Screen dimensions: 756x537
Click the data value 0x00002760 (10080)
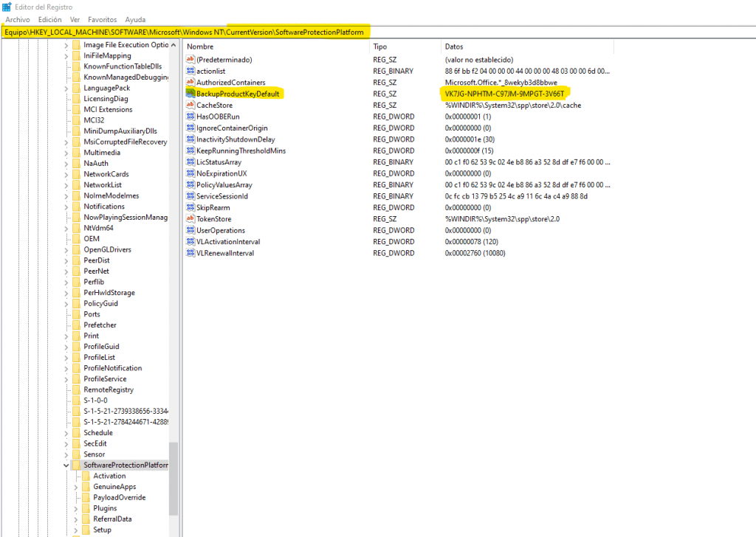pyautogui.click(x=475, y=253)
